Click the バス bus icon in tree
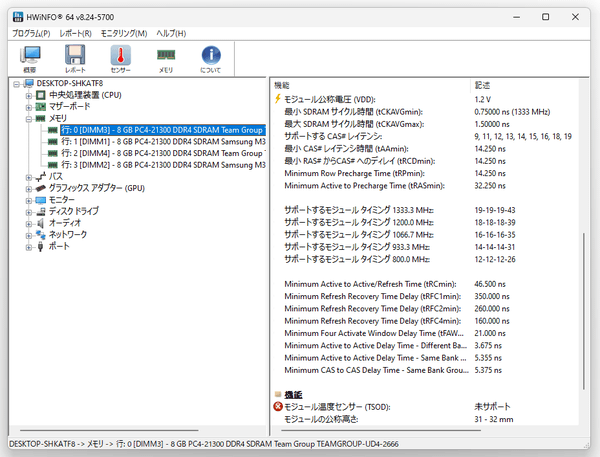600x457 pixels. tap(41, 177)
